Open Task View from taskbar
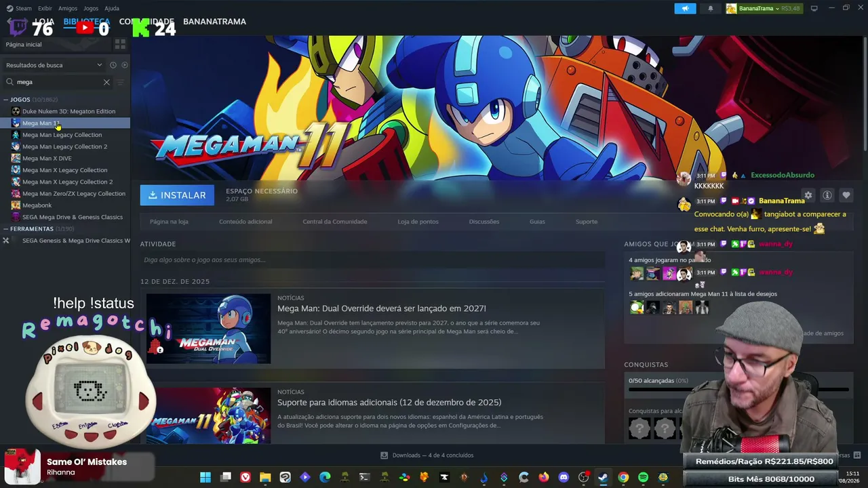The height and width of the screenshot is (488, 868). (x=226, y=477)
